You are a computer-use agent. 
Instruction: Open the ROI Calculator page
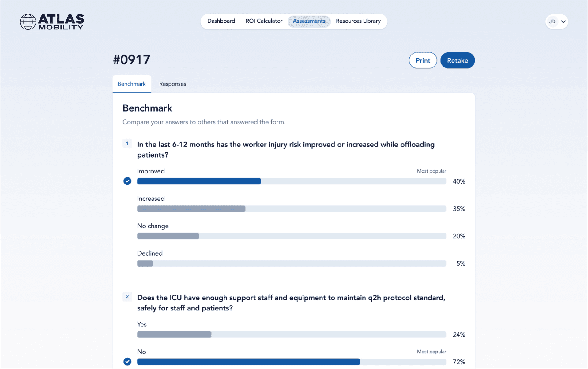[264, 21]
